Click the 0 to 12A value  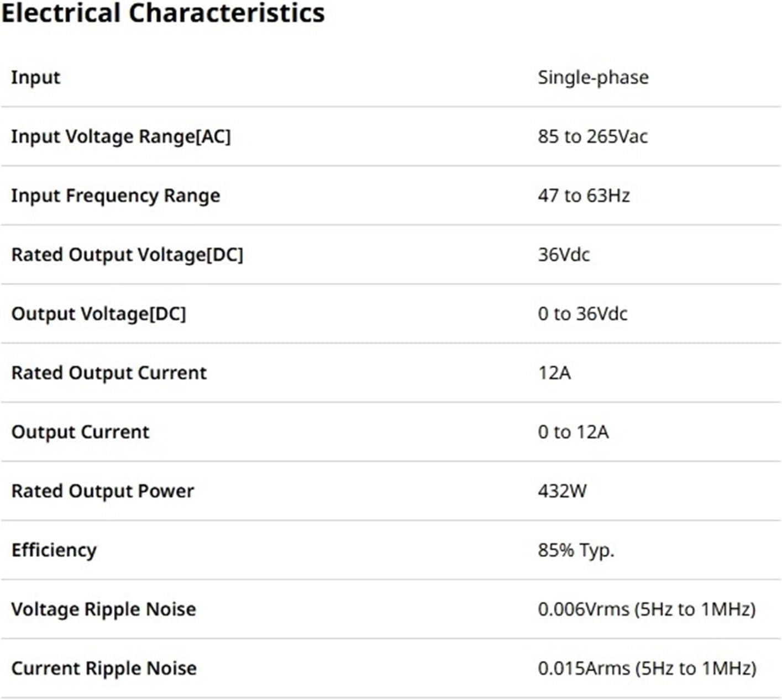[573, 432]
